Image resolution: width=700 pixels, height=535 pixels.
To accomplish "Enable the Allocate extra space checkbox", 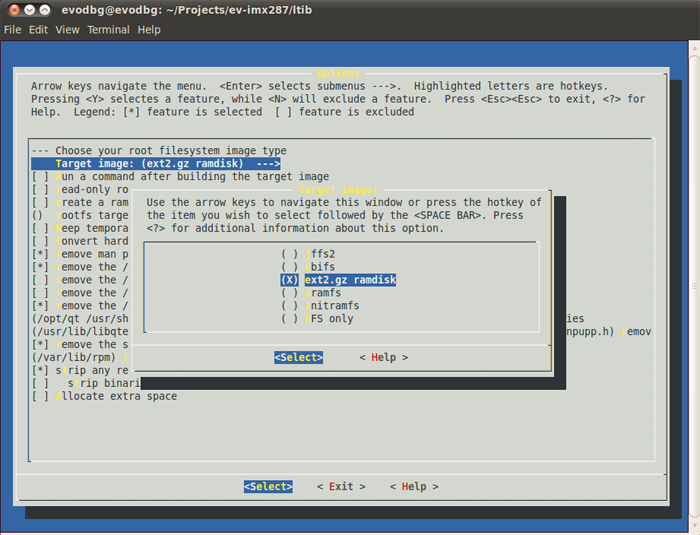I will (40, 396).
